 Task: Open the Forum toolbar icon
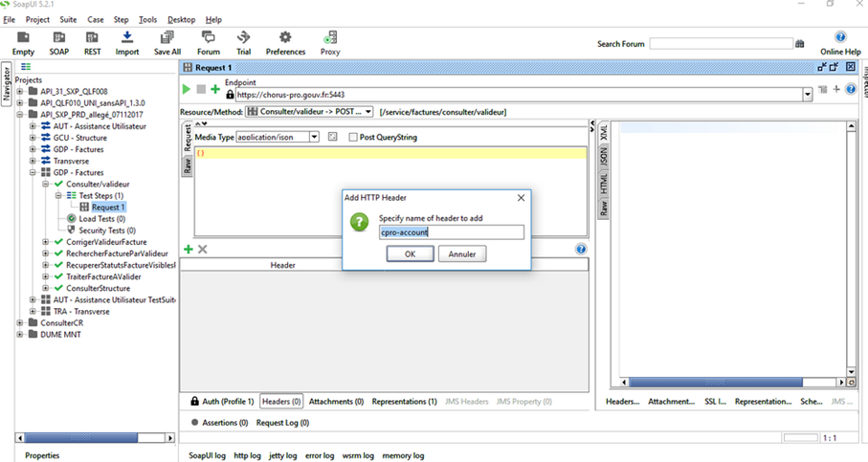pos(208,43)
